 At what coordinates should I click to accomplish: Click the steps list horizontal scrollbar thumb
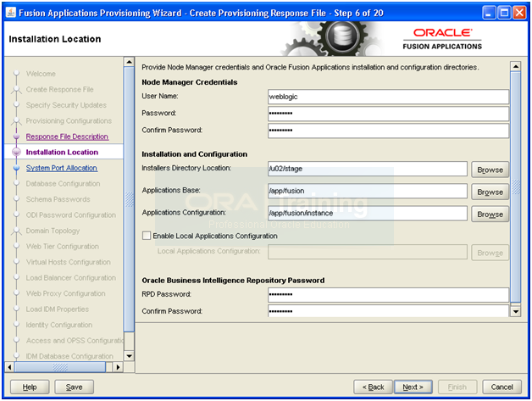tap(60, 367)
